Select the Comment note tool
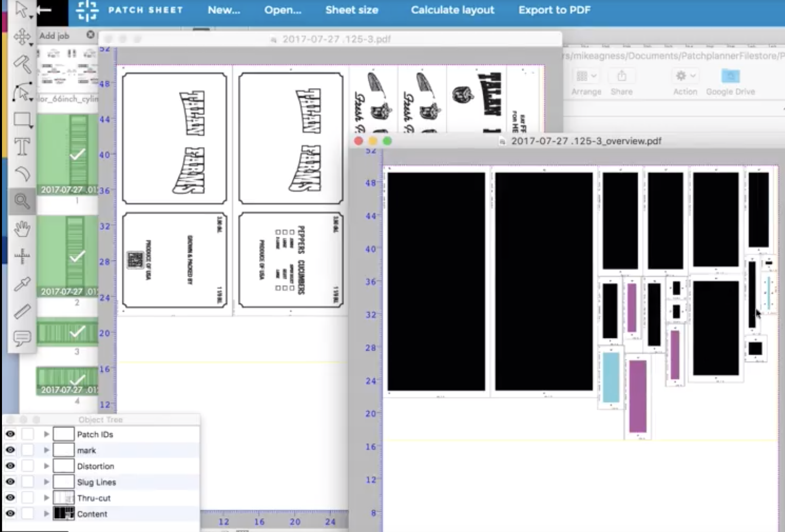The width and height of the screenshot is (785, 532). [22, 338]
